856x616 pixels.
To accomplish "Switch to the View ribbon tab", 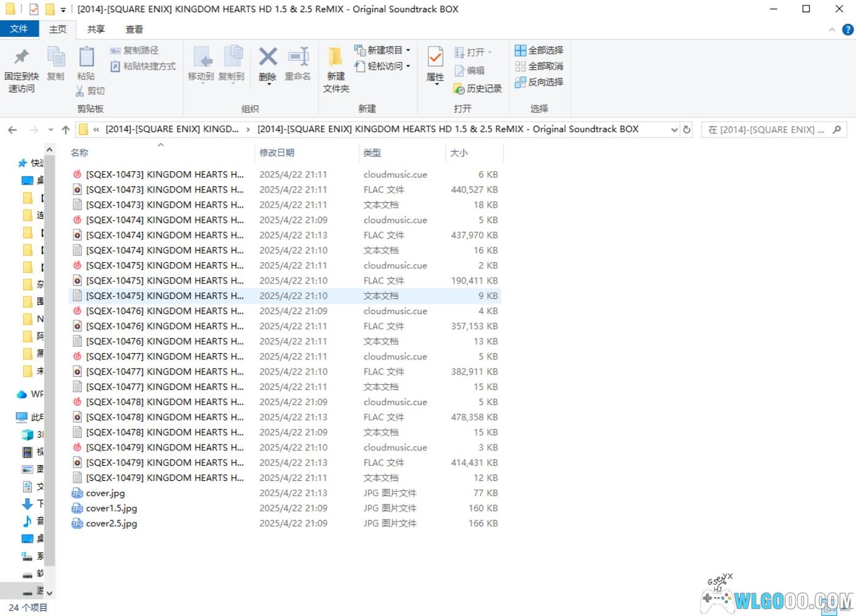I will point(134,29).
